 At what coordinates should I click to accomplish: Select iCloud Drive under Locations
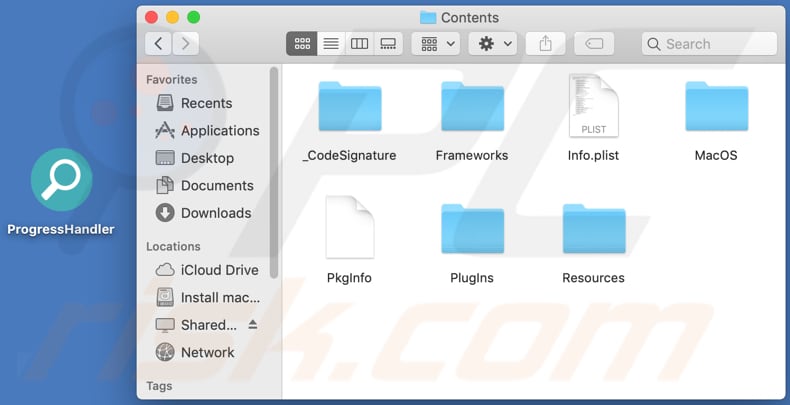[x=207, y=270]
